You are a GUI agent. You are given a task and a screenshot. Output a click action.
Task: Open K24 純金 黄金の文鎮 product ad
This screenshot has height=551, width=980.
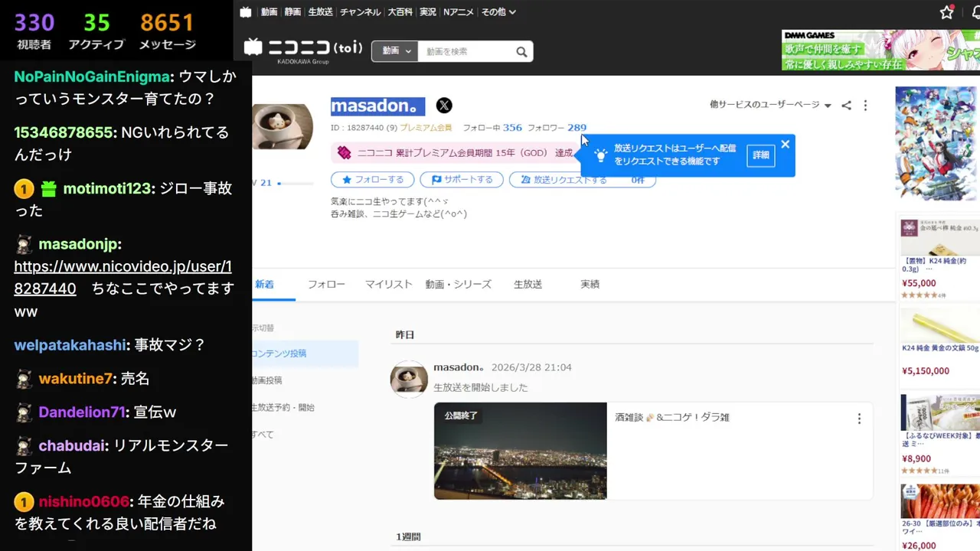click(x=940, y=344)
